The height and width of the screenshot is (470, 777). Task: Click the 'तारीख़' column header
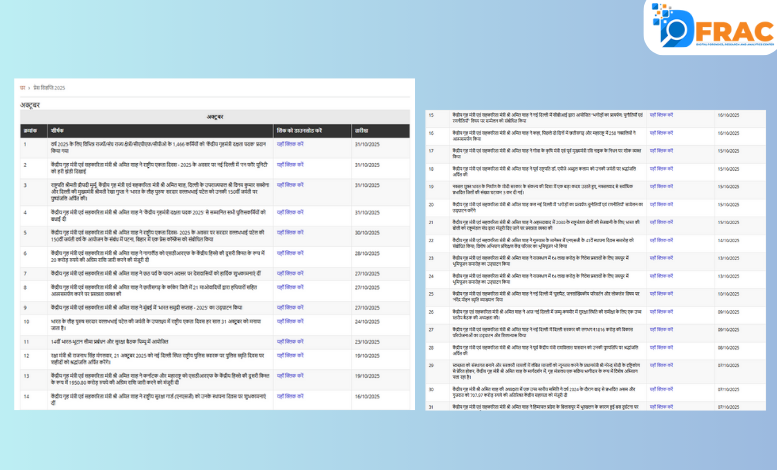pyautogui.click(x=362, y=131)
